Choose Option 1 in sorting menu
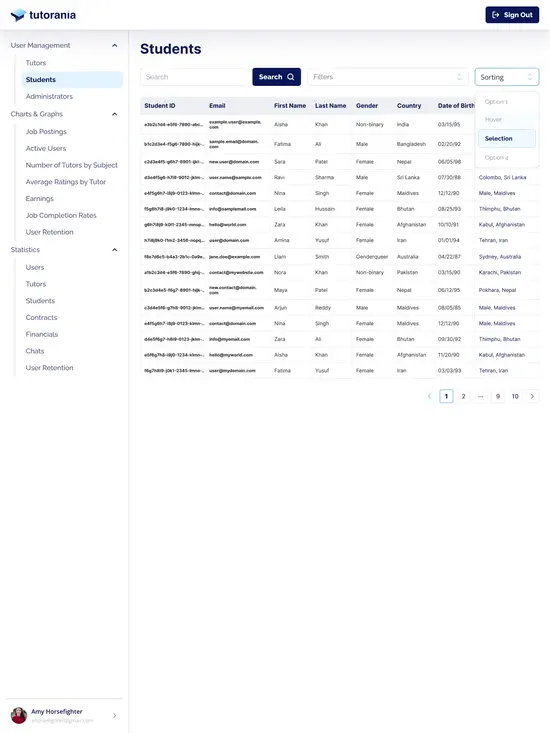550x733 pixels. tap(507, 101)
